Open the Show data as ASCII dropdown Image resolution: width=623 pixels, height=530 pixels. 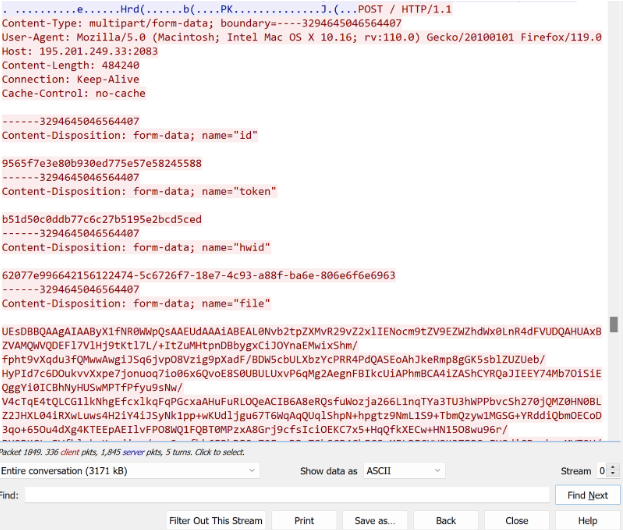pyautogui.click(x=404, y=471)
